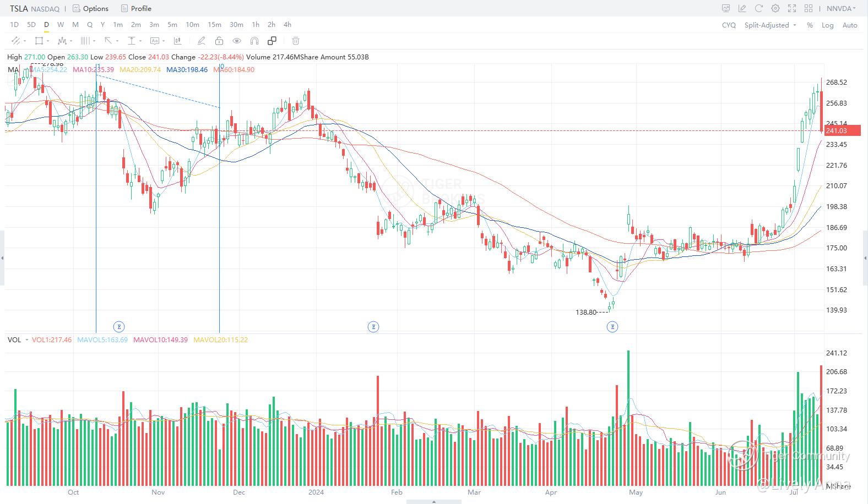This screenshot has height=504, width=868.
Task: Click the MAVOL5:163.69 volume label
Action: pyautogui.click(x=102, y=339)
